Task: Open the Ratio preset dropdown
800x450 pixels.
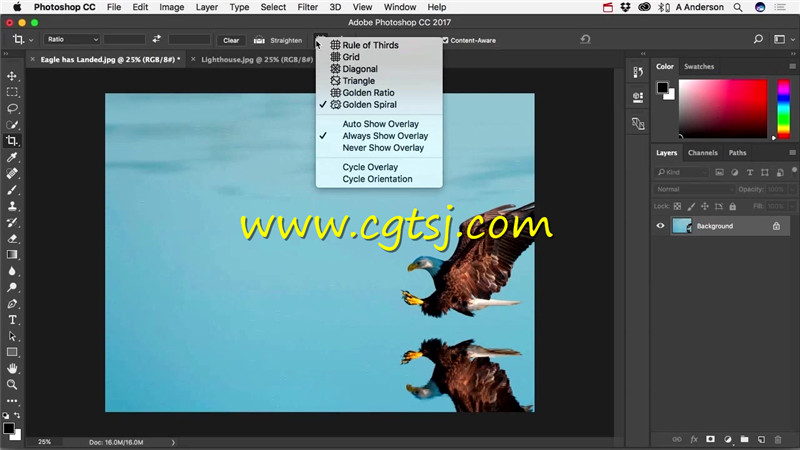Action: [x=72, y=39]
